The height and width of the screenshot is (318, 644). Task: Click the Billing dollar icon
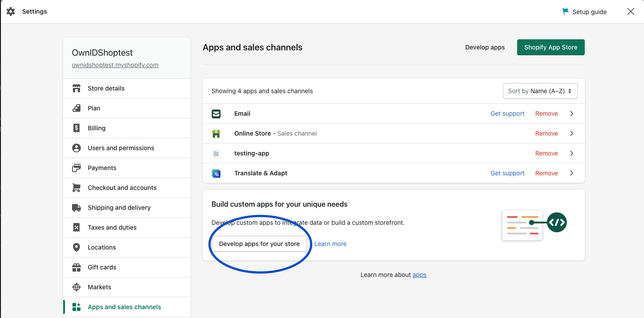pyautogui.click(x=77, y=128)
